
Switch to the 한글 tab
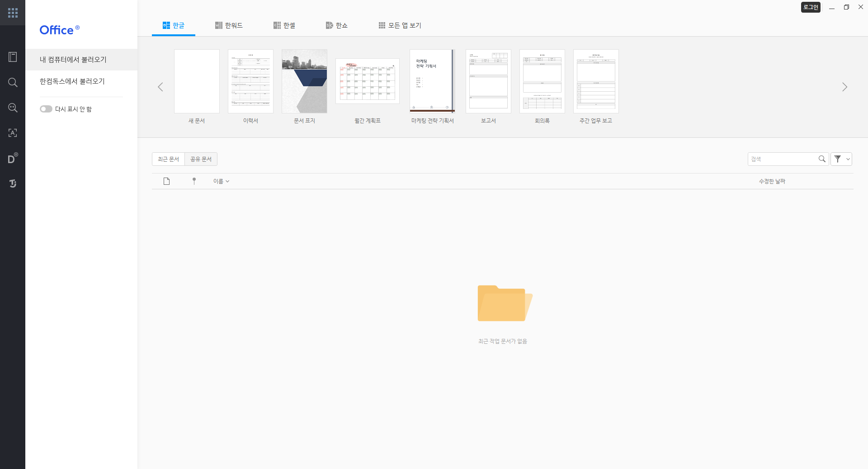pos(174,25)
